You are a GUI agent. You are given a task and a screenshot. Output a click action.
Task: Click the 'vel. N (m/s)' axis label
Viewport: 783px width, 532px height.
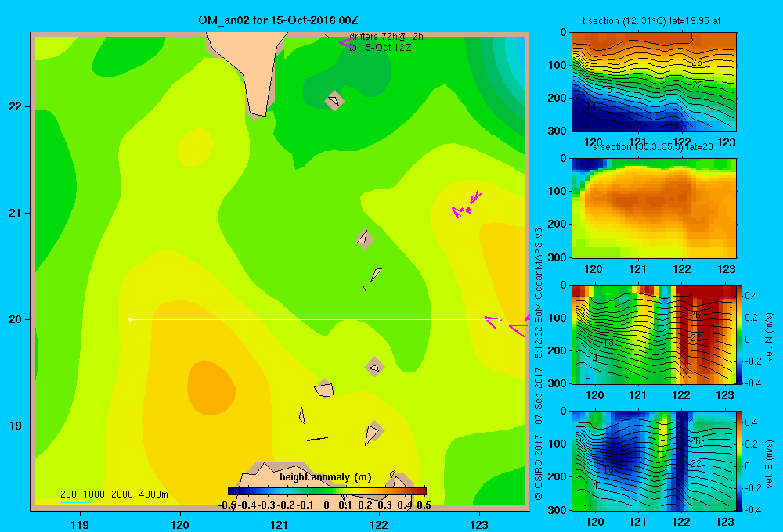coord(769,337)
